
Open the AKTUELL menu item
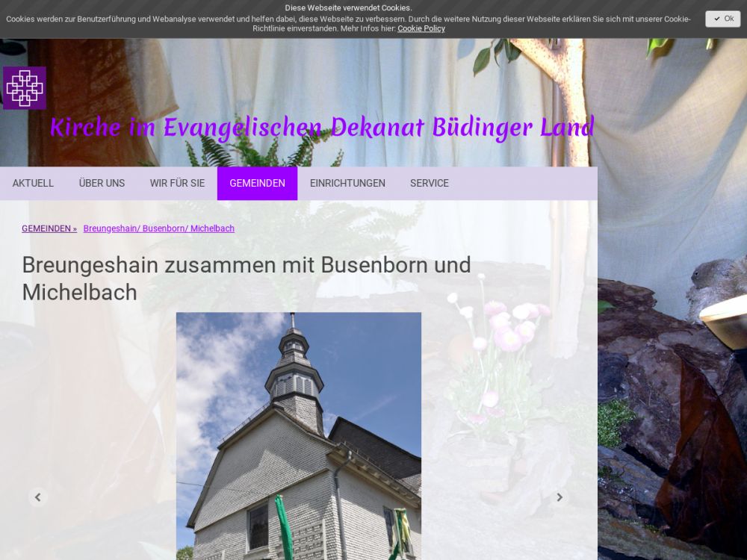tap(33, 184)
